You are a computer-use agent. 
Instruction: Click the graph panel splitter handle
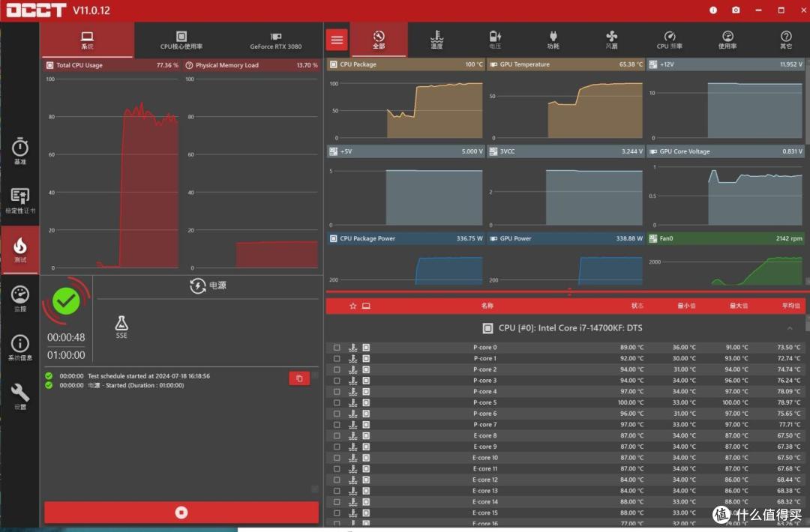pyautogui.click(x=569, y=292)
